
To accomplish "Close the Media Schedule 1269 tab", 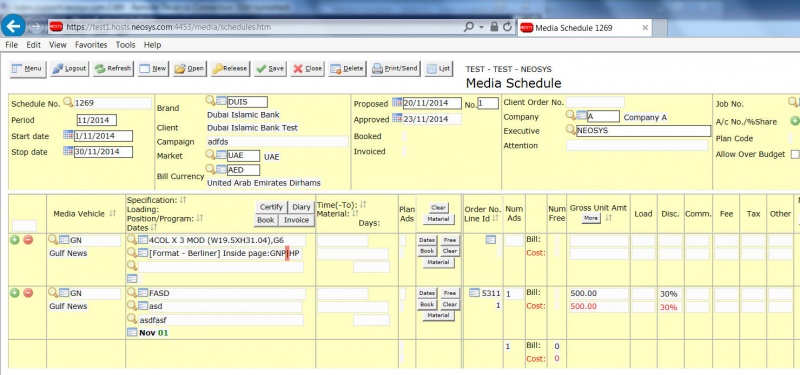I will pos(645,28).
